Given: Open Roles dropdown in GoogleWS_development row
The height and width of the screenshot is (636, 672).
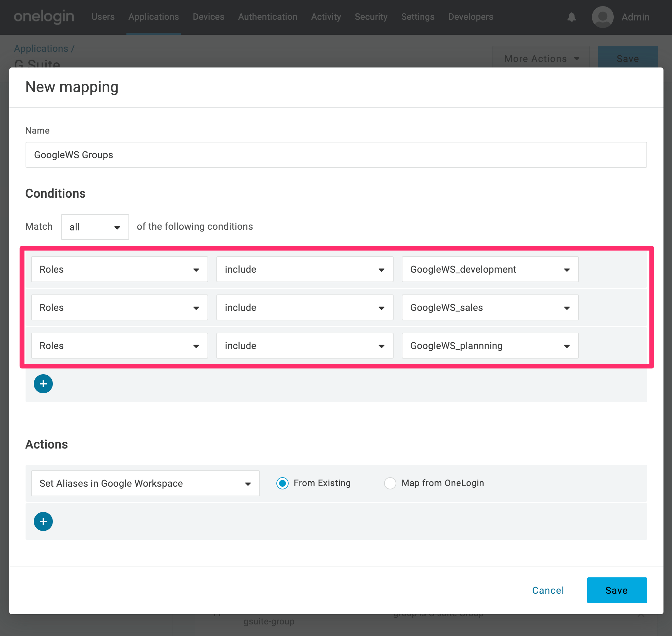Looking at the screenshot, I should coord(120,269).
